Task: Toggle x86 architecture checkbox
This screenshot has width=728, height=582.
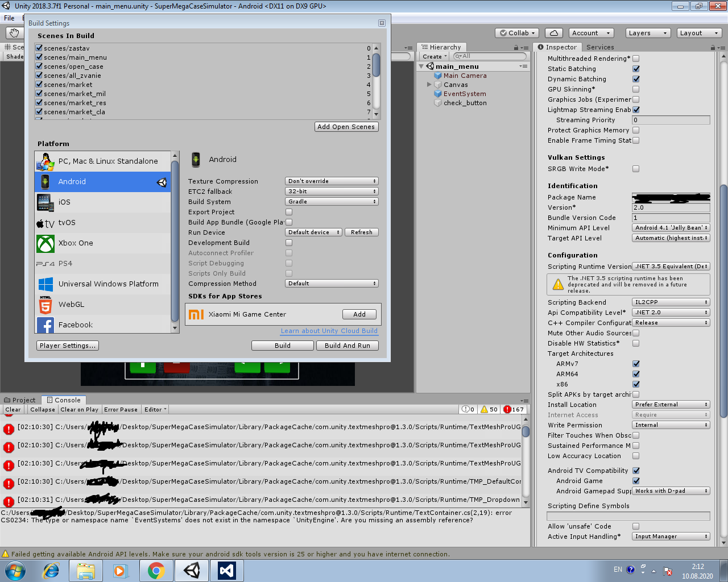Action: (636, 384)
